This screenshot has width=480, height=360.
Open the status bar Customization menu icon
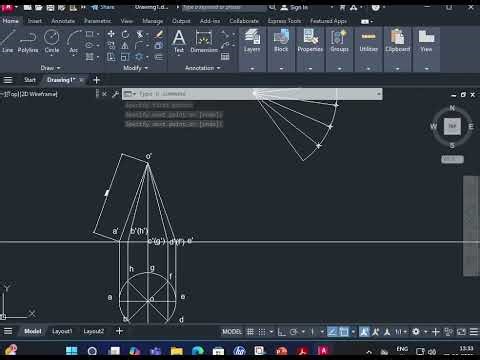(474, 332)
